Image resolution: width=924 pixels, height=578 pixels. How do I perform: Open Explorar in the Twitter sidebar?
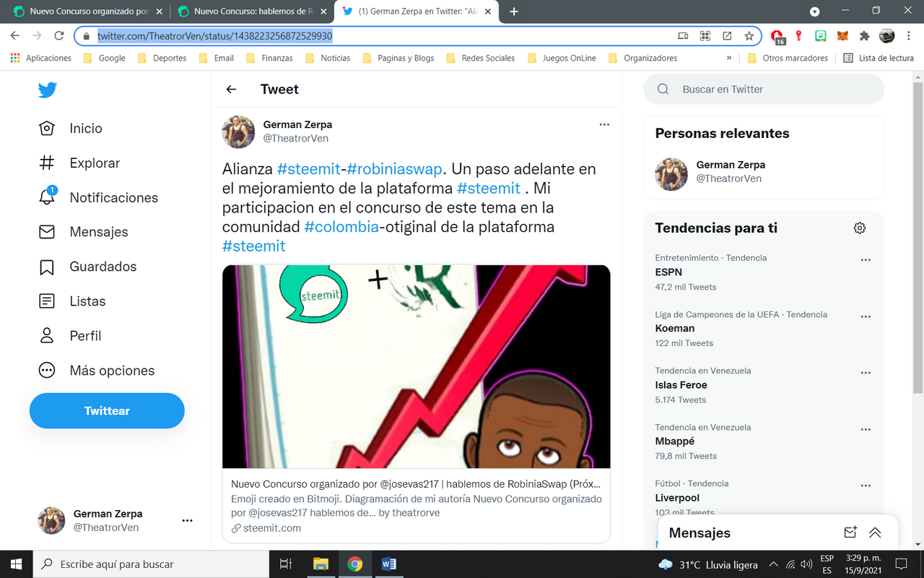click(x=79, y=163)
